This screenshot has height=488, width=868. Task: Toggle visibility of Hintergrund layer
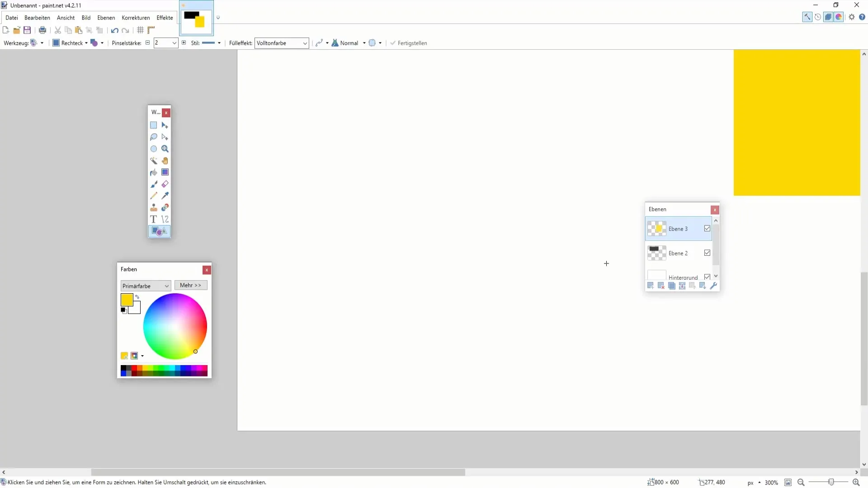(707, 277)
